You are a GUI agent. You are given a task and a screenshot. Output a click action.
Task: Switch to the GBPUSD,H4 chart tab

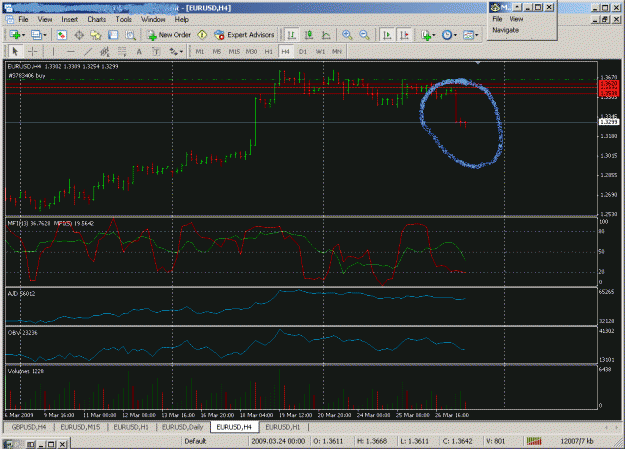[x=29, y=427]
